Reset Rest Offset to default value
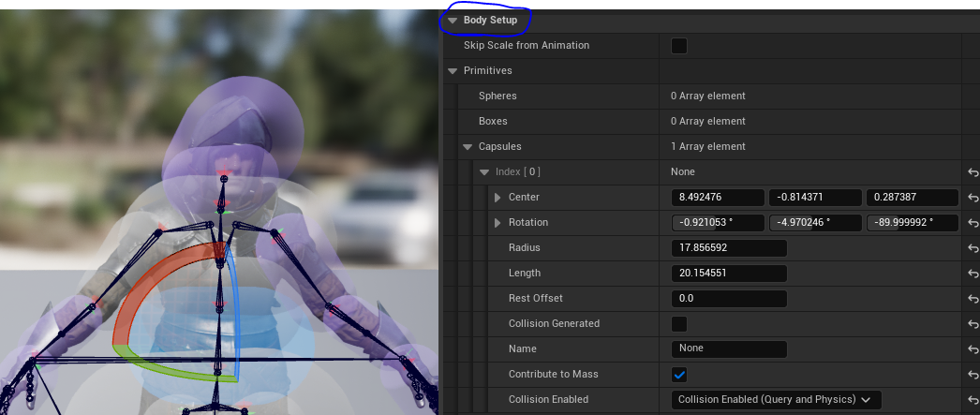Screen dimensions: 980x415 coord(973,299)
